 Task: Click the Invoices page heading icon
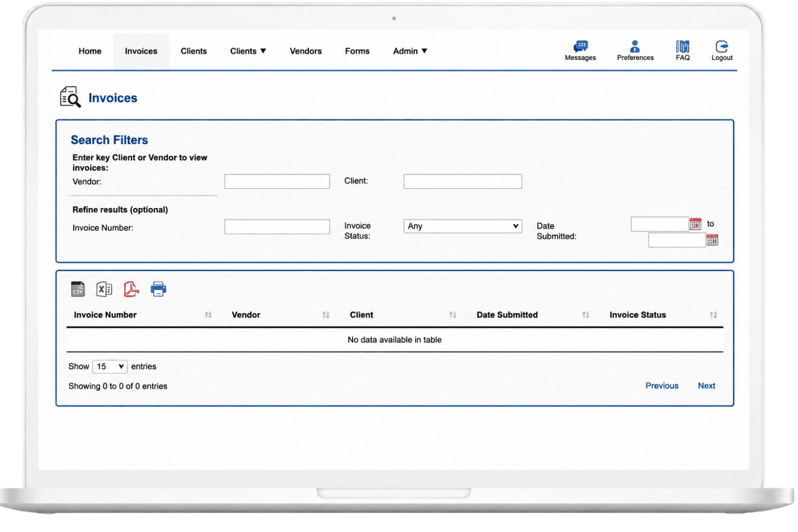tap(70, 97)
